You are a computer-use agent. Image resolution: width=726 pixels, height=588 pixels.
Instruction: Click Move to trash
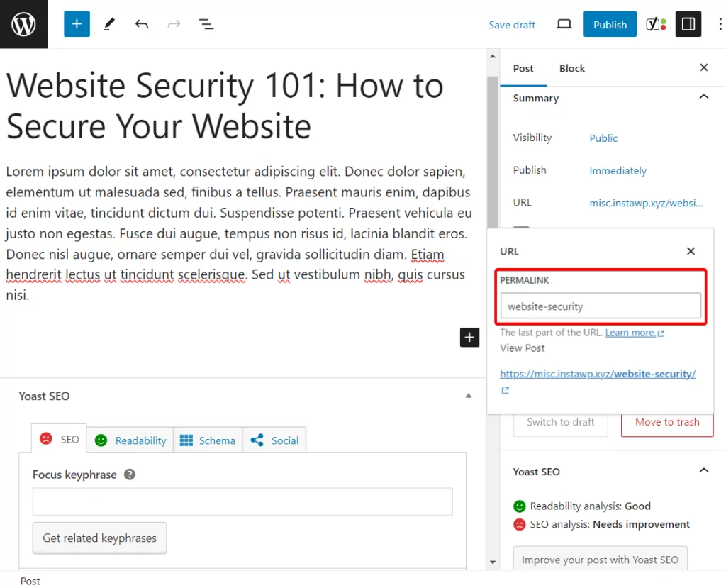(667, 422)
